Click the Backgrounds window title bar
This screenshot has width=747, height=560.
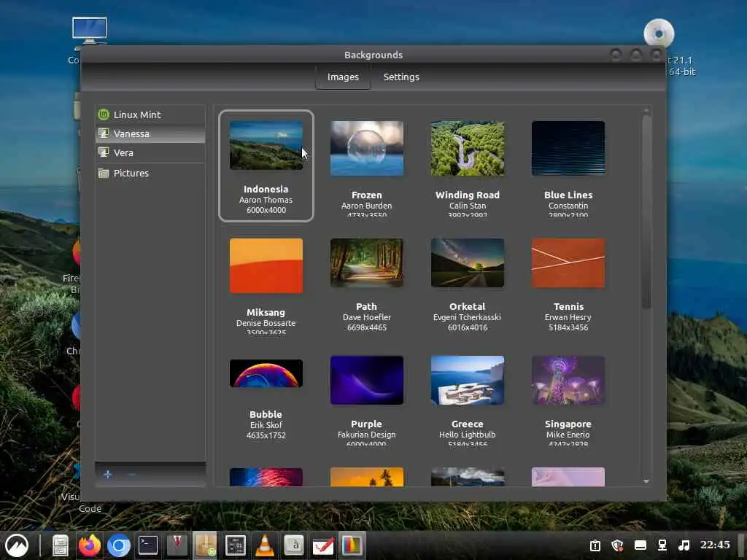point(373,55)
